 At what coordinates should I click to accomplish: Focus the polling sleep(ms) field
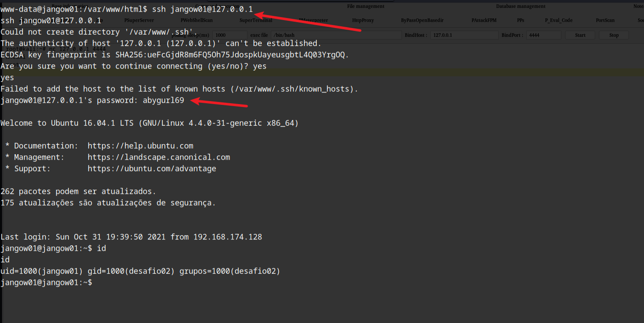click(x=230, y=35)
